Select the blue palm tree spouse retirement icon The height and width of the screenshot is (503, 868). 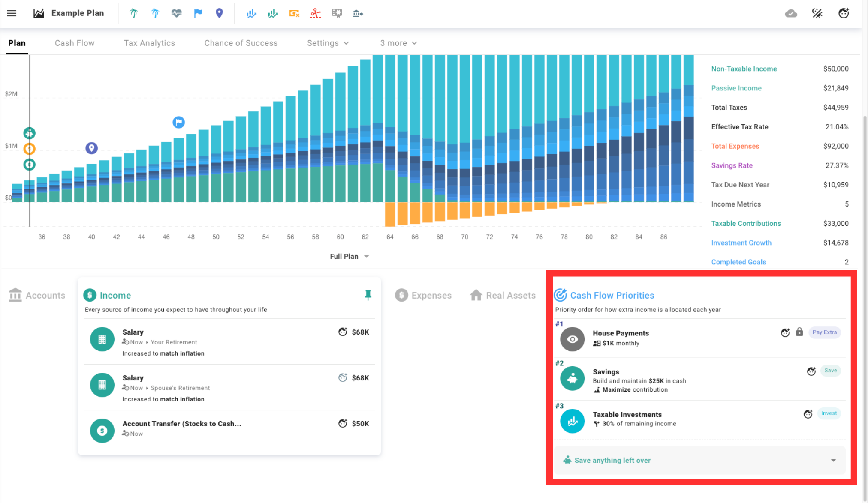tap(155, 13)
